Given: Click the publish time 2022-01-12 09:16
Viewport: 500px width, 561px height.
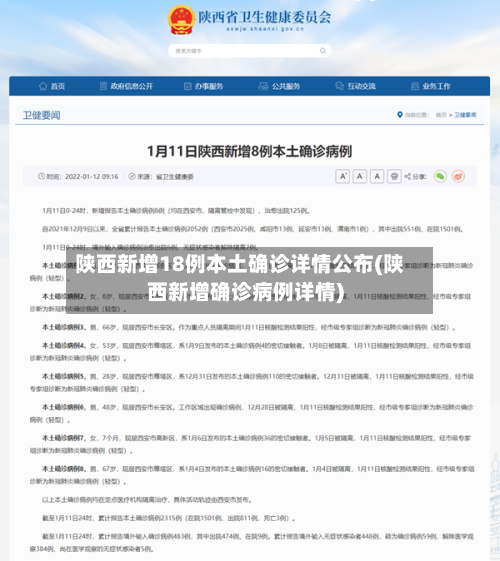Looking at the screenshot, I should pyautogui.click(x=92, y=177).
